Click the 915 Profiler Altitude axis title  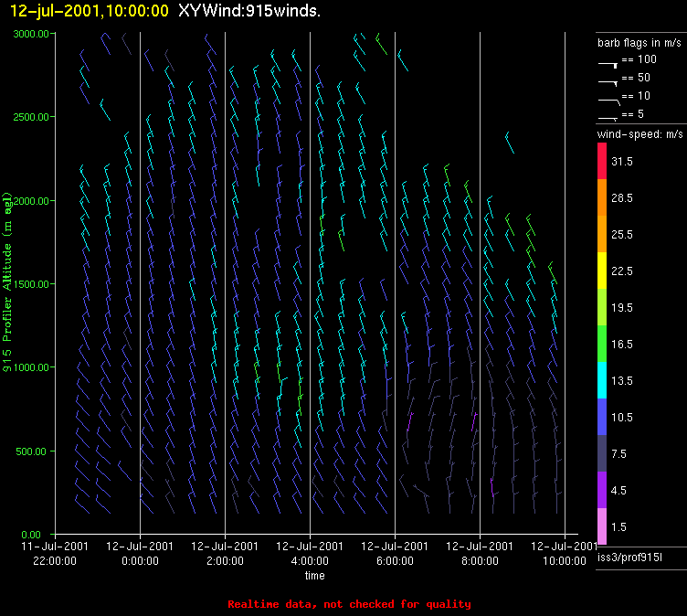point(7,283)
